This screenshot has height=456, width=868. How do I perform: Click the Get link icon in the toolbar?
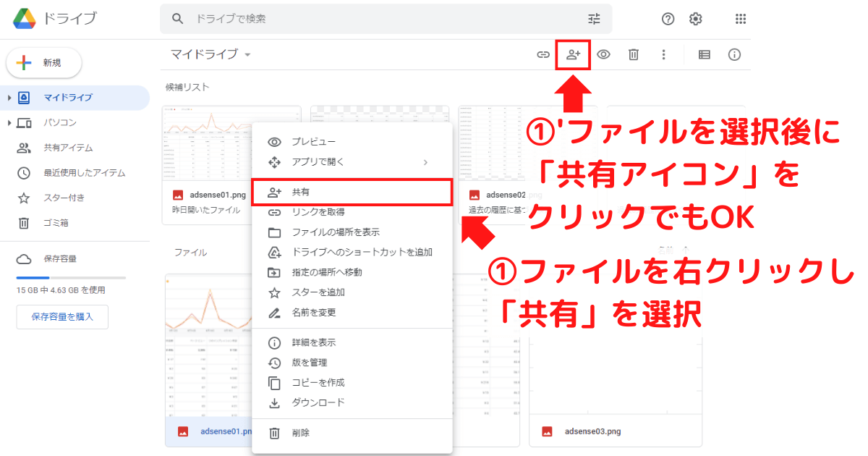click(542, 54)
